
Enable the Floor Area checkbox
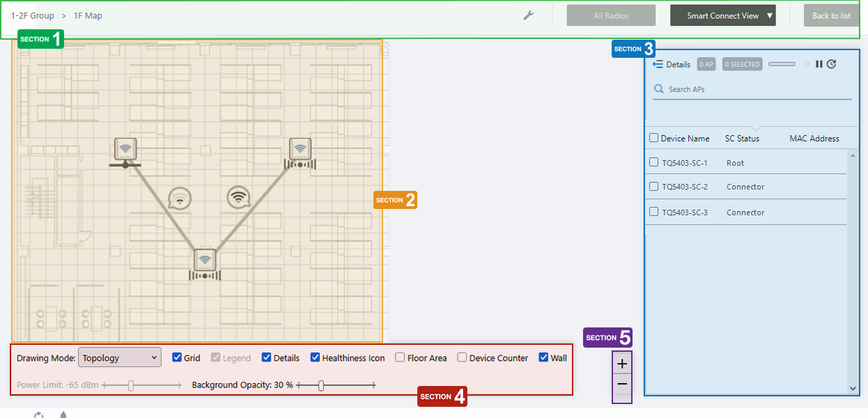pos(400,357)
